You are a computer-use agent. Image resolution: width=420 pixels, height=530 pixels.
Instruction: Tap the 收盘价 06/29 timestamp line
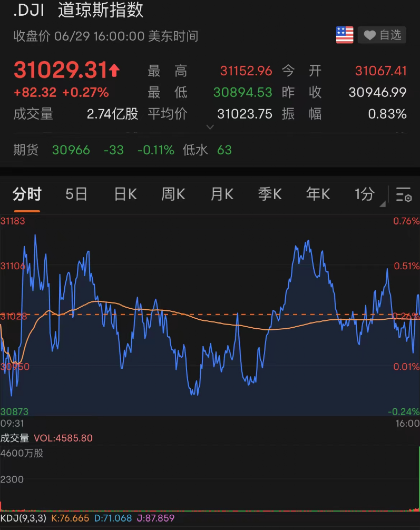click(x=106, y=36)
